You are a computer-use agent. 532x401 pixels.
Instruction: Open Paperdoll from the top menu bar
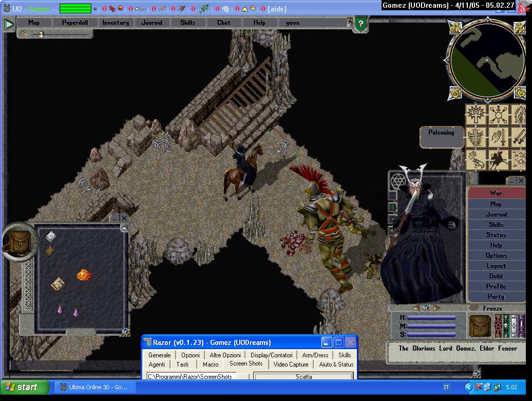coord(75,23)
